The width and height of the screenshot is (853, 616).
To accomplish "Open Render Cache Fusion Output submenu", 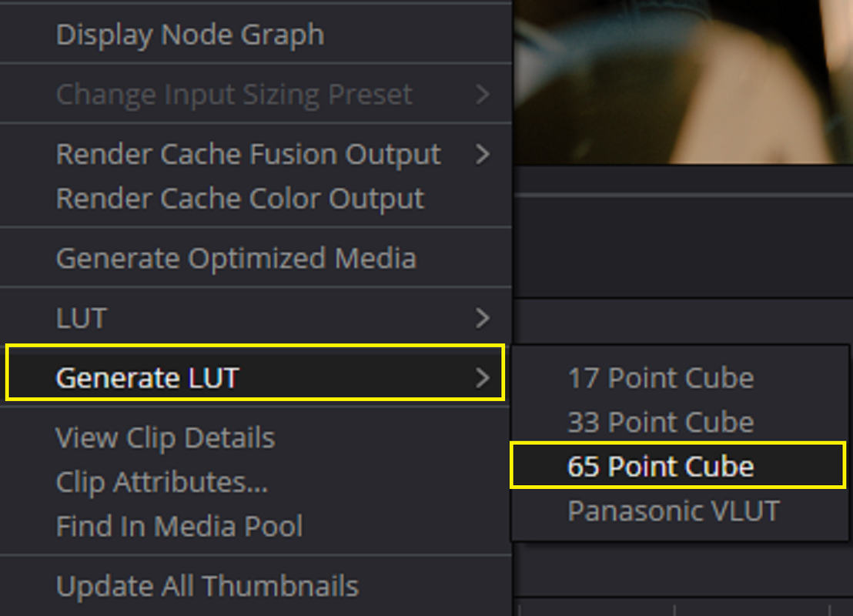I will [256, 154].
